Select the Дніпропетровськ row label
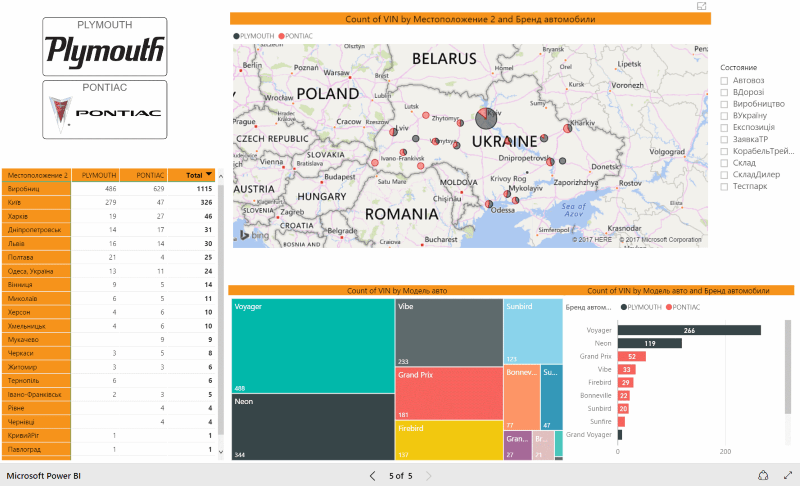The image size is (800, 486). (34, 230)
